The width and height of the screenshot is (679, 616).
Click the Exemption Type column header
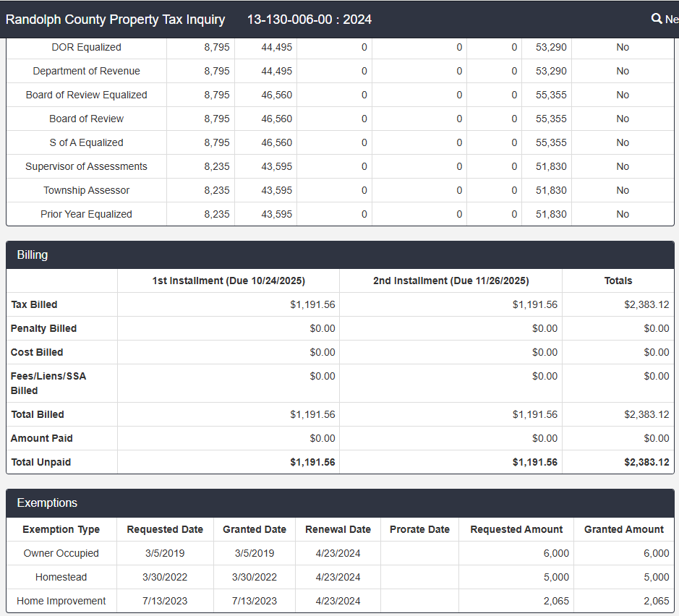(x=61, y=529)
